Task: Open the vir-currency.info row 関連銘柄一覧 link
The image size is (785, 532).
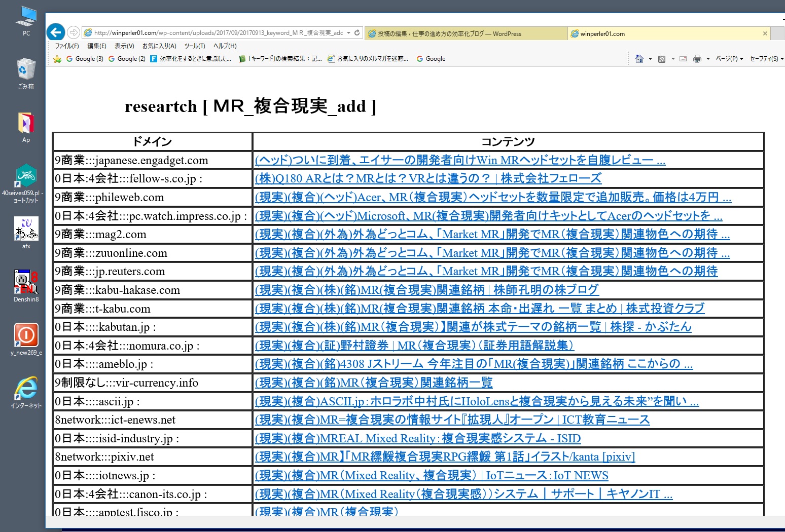Action: (374, 383)
